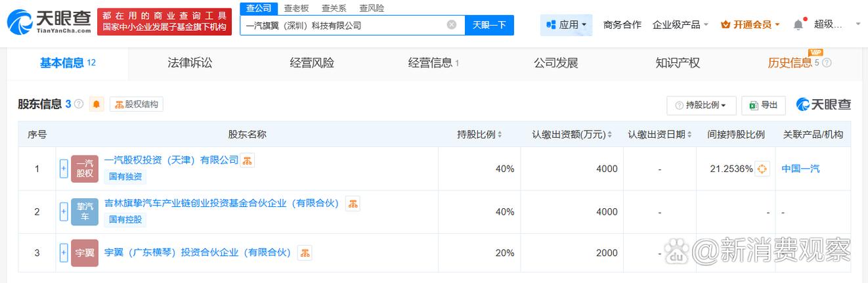This screenshot has width=868, height=283.
Task: Select the 法律诉讼 tab
Action: pyautogui.click(x=190, y=63)
